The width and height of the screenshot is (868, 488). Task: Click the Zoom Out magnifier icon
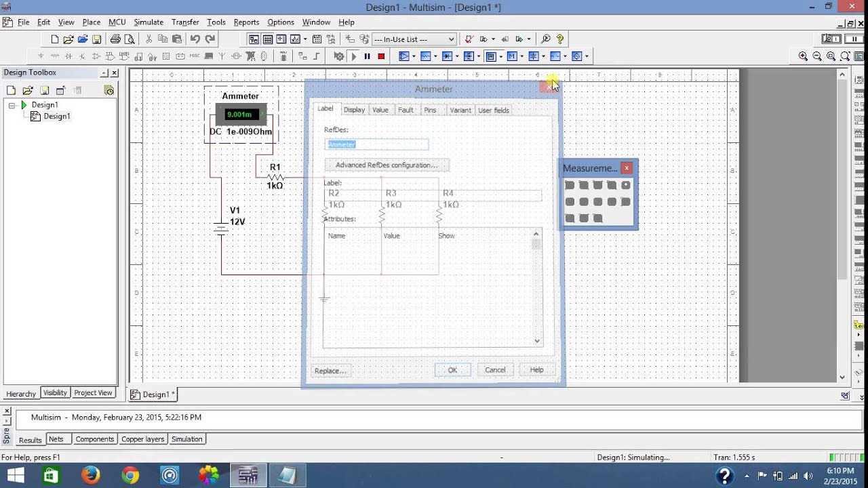(x=817, y=56)
